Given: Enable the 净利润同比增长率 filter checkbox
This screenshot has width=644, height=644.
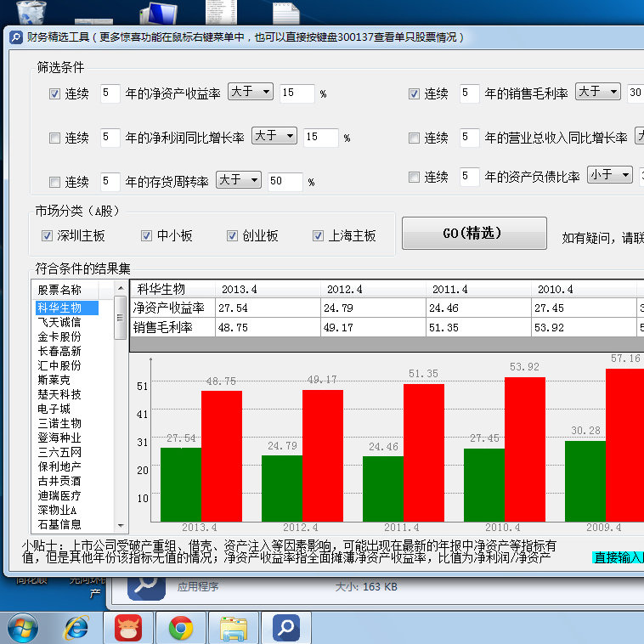Looking at the screenshot, I should click(x=55, y=138).
